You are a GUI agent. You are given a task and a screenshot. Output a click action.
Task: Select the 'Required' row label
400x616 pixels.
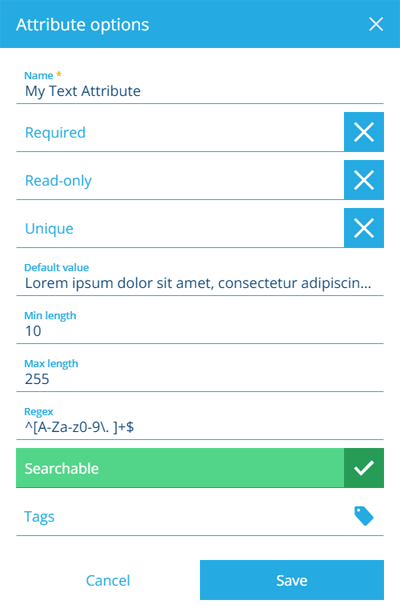click(x=55, y=133)
